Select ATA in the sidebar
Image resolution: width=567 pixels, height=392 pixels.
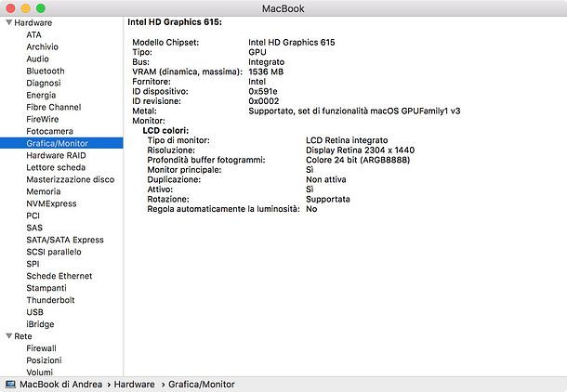point(33,35)
